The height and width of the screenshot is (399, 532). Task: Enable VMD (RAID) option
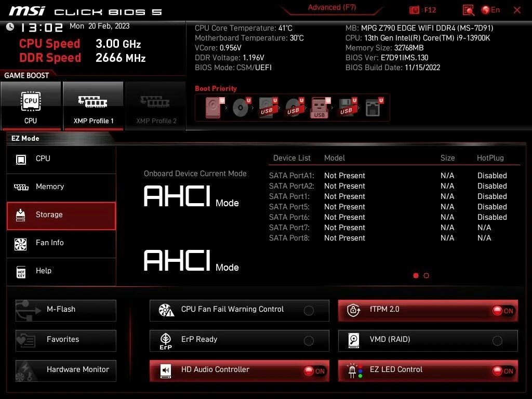(428, 340)
